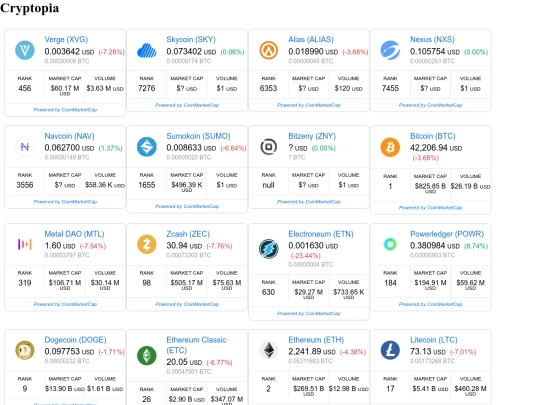Follow Powered by CoinMarketCap under Alias
This screenshot has height=405, width=540.
(x=309, y=105)
